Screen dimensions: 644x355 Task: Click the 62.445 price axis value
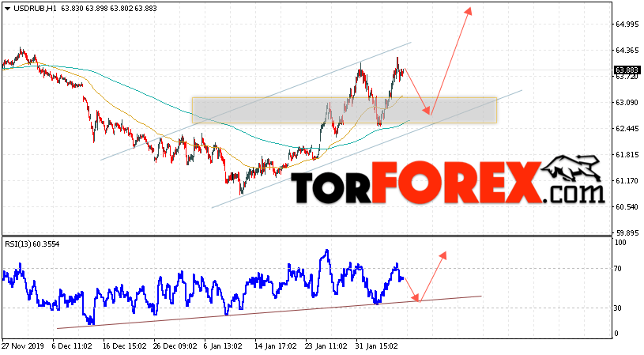click(x=627, y=129)
